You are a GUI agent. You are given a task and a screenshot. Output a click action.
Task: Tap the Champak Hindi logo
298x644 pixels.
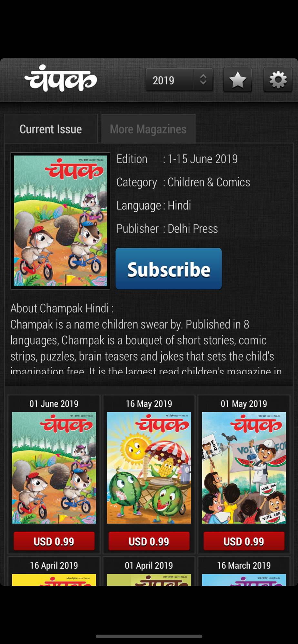[x=61, y=79]
